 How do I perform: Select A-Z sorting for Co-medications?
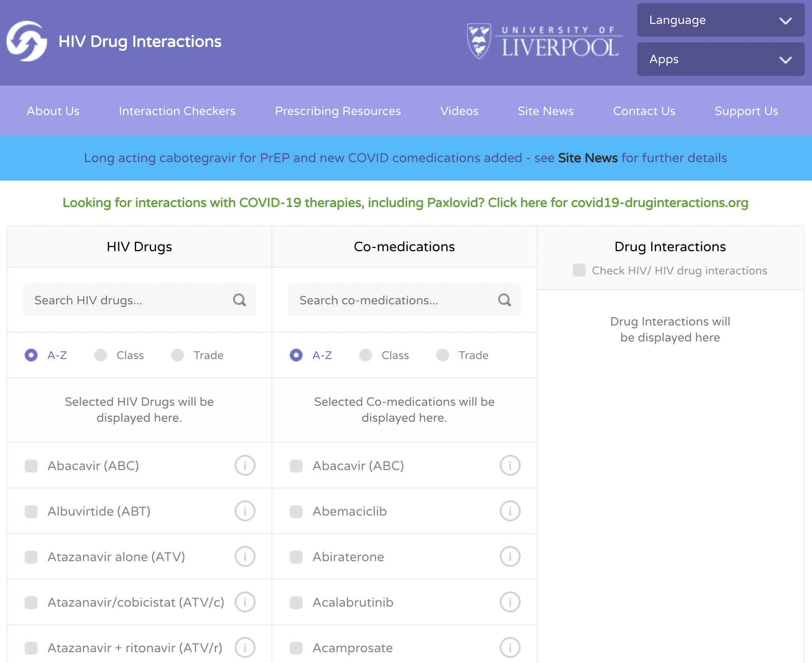point(296,355)
